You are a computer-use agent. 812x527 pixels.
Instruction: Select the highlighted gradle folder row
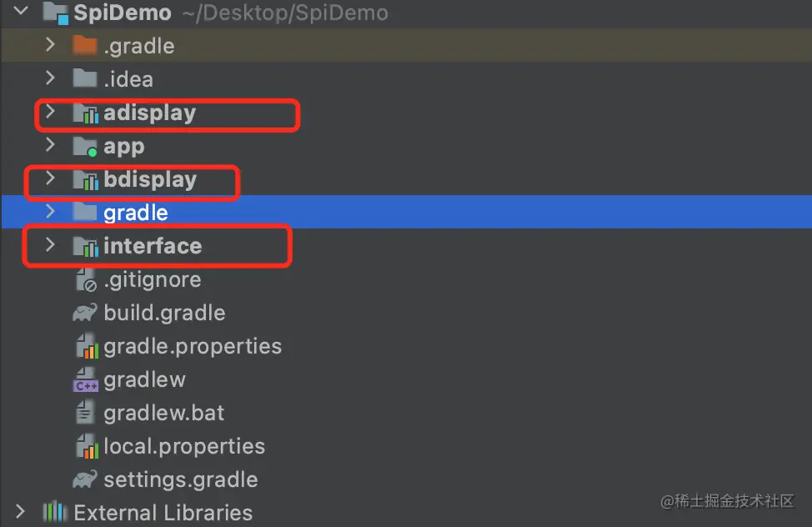tap(136, 213)
